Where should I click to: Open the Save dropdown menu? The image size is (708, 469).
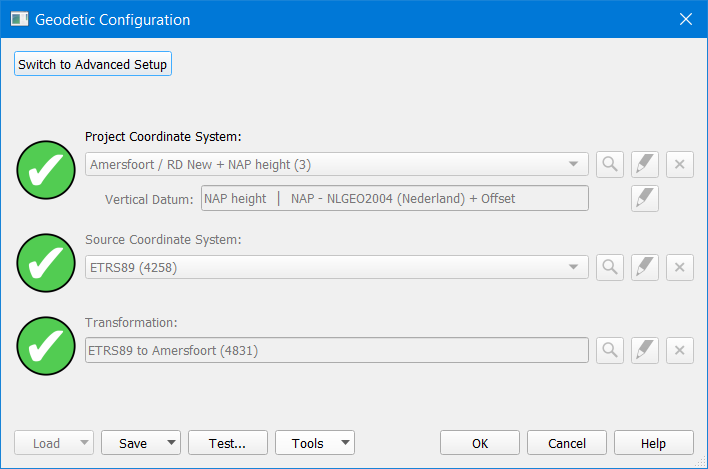coord(172,443)
